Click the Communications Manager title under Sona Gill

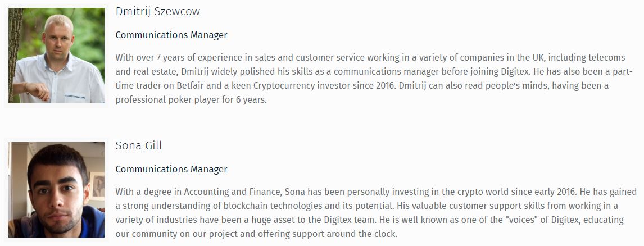[x=171, y=169]
